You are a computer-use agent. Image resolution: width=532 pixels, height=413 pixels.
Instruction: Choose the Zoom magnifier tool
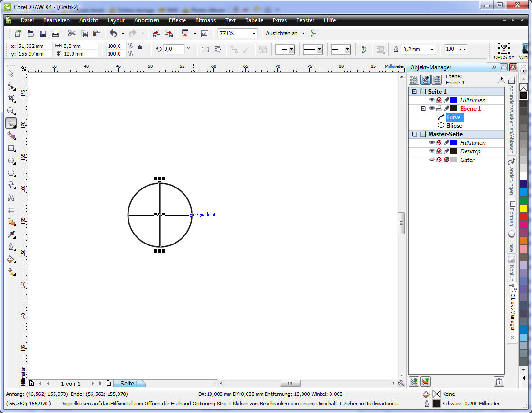(11, 111)
